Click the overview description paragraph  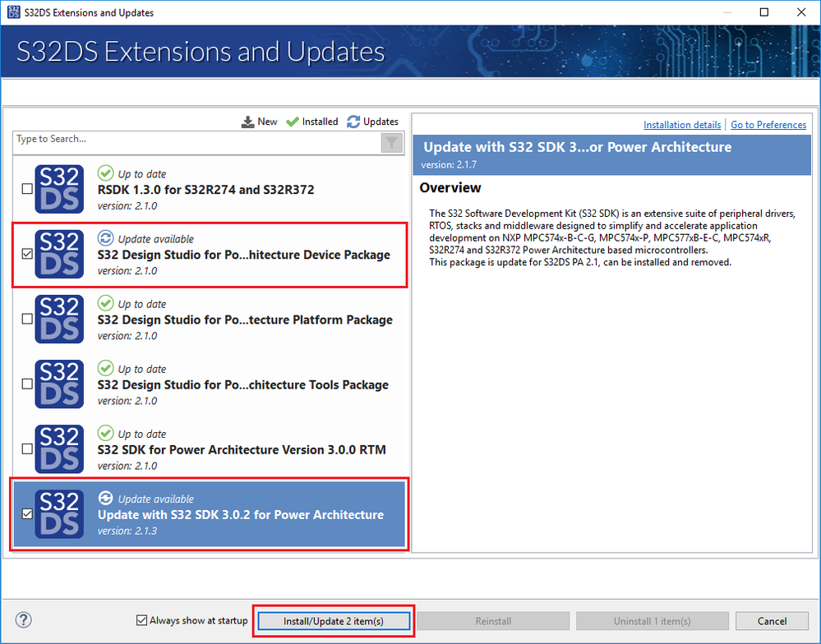[x=612, y=237]
